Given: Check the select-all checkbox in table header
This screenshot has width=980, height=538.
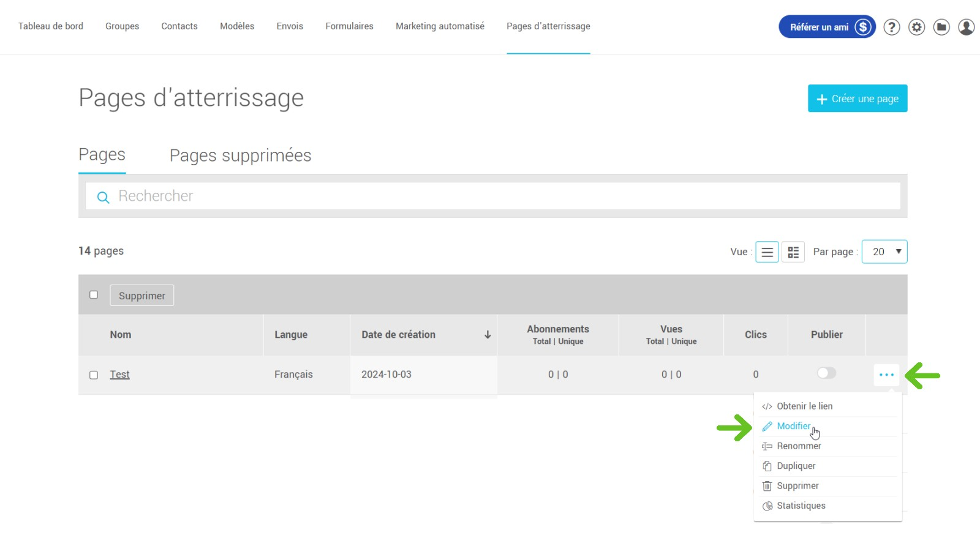Looking at the screenshot, I should point(94,295).
